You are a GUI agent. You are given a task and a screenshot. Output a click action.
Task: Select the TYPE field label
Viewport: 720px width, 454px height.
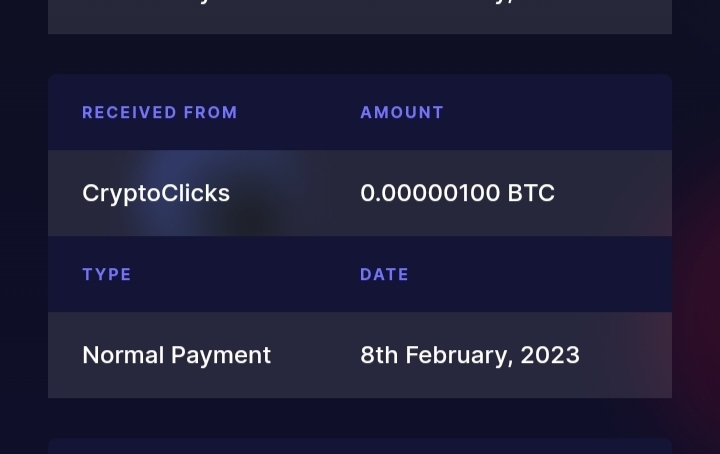point(107,275)
